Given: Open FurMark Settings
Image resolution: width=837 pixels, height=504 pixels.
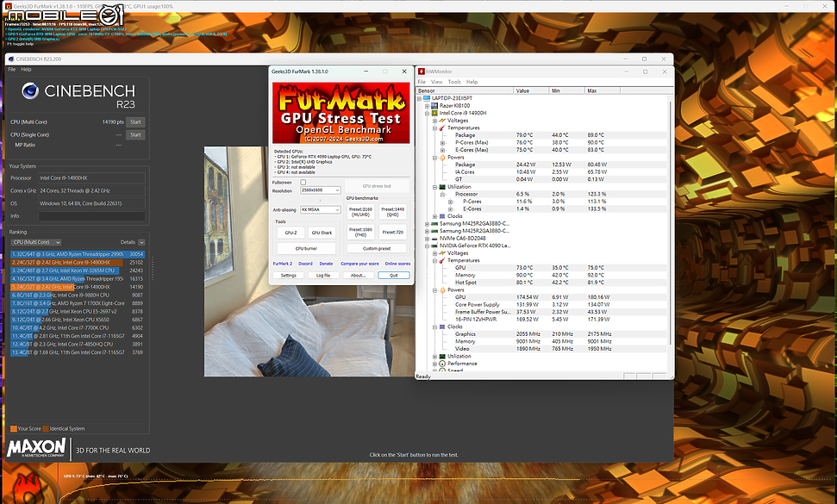Looking at the screenshot, I should tap(288, 276).
